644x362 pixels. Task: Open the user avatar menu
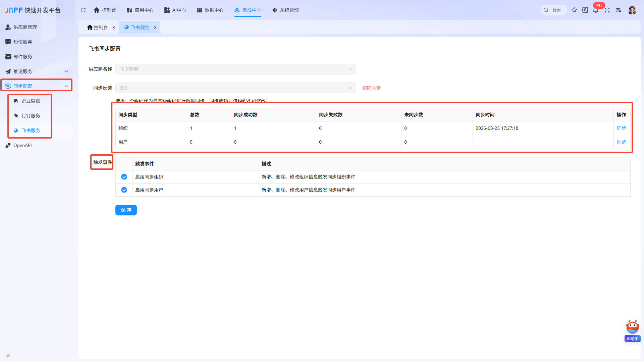(x=632, y=10)
